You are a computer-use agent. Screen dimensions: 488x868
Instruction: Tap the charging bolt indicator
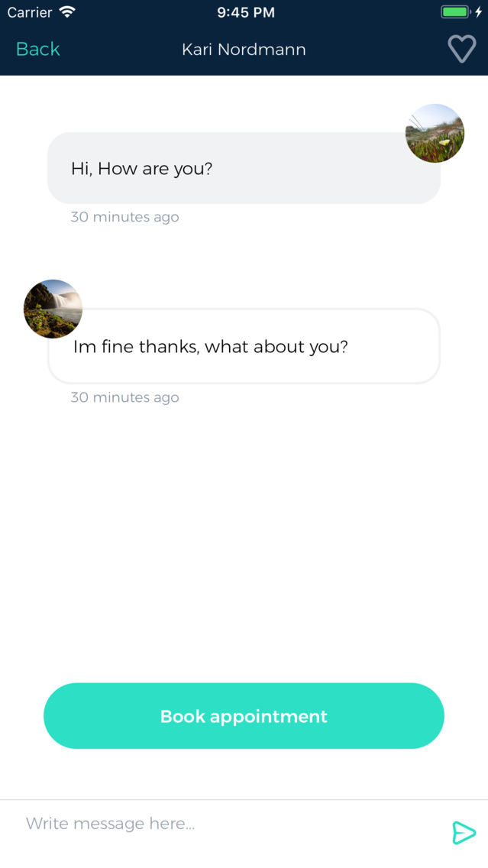(x=479, y=11)
